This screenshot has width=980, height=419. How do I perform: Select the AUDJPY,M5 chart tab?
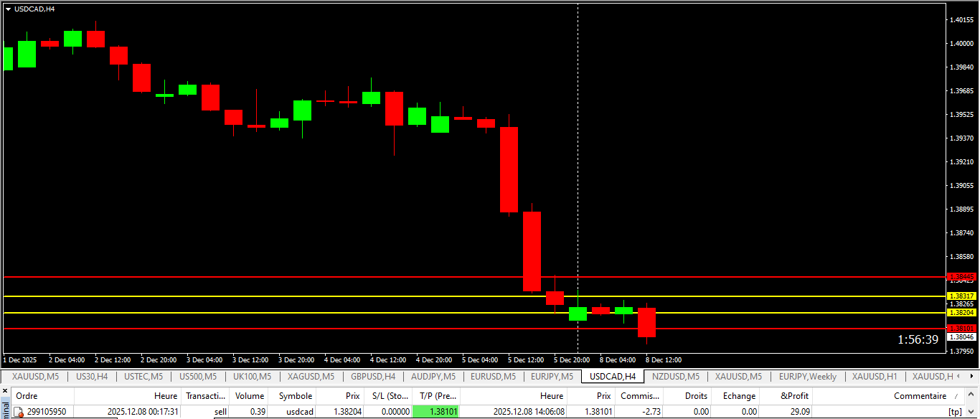(433, 376)
